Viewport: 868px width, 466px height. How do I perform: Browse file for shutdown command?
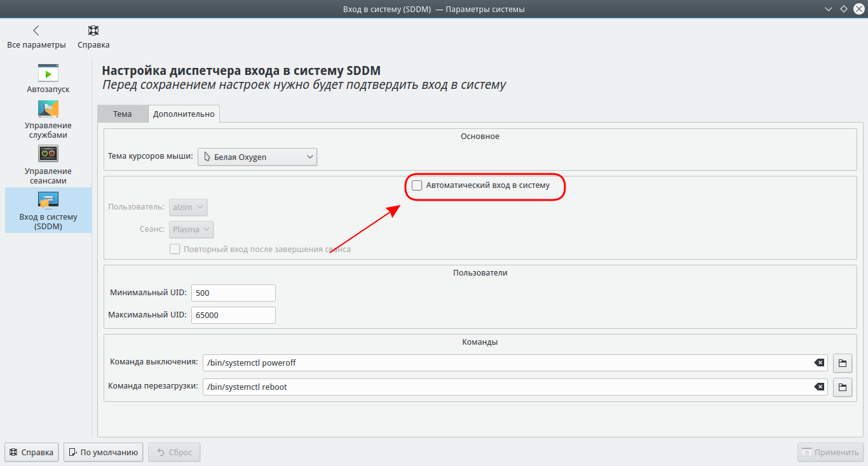(x=843, y=363)
